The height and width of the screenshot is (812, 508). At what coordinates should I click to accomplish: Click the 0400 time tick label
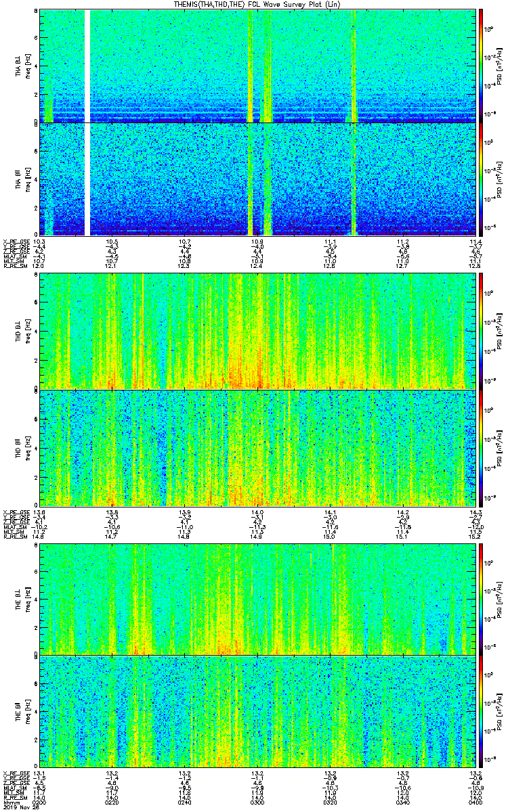point(476,802)
